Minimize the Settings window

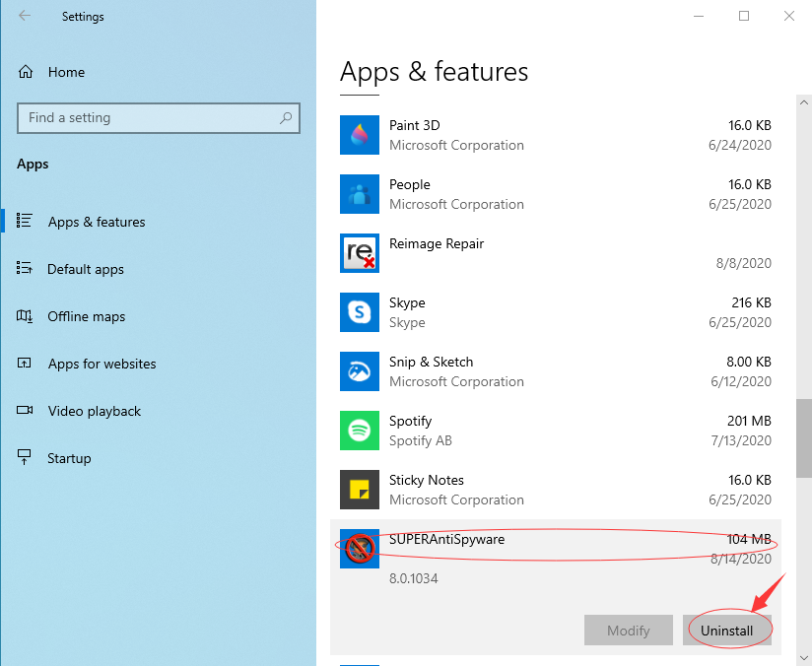[x=699, y=16]
